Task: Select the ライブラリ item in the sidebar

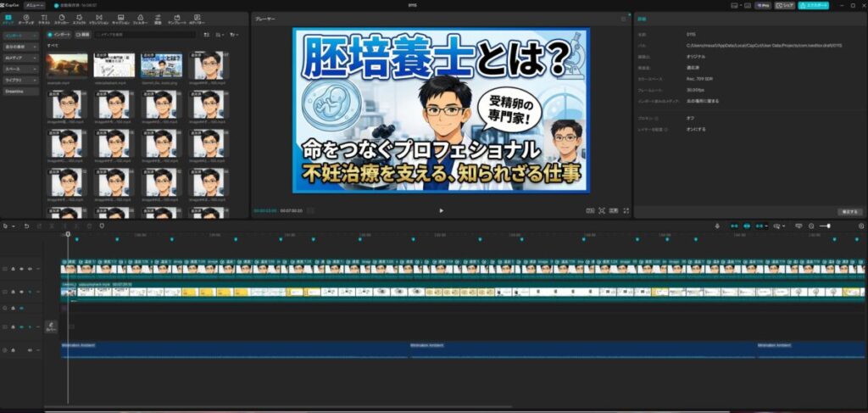Action: (20, 79)
